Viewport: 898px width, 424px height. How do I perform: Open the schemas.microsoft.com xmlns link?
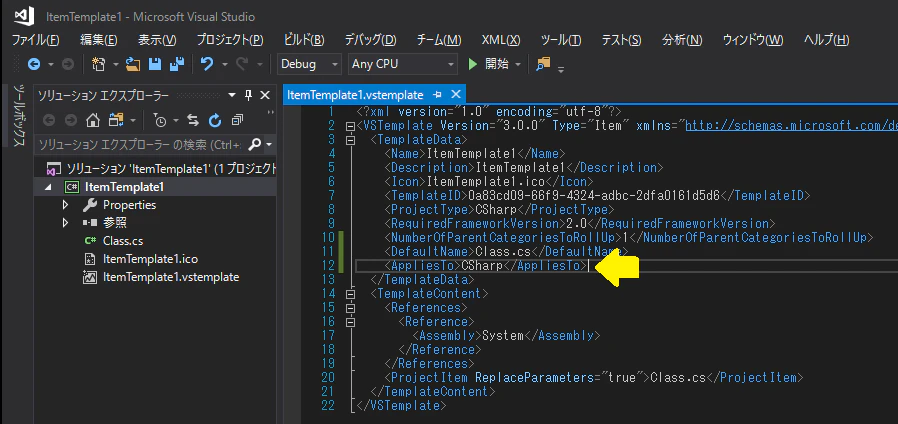pos(791,125)
